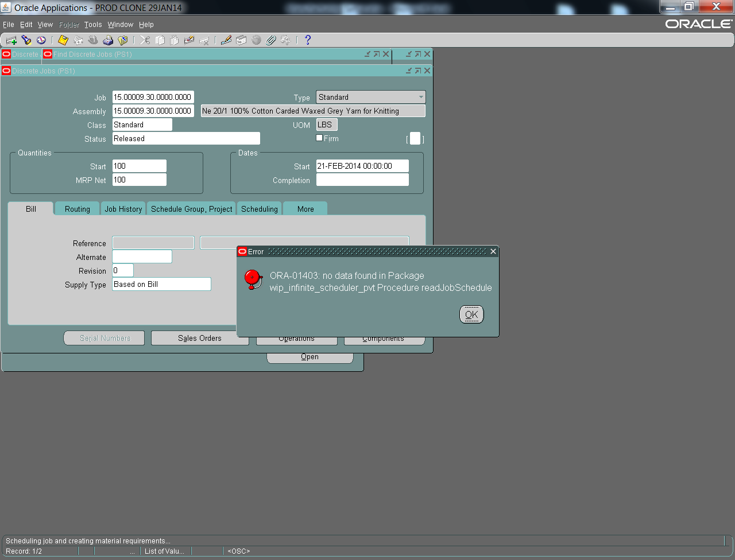Click the Zoom toolbar icon

point(241,40)
